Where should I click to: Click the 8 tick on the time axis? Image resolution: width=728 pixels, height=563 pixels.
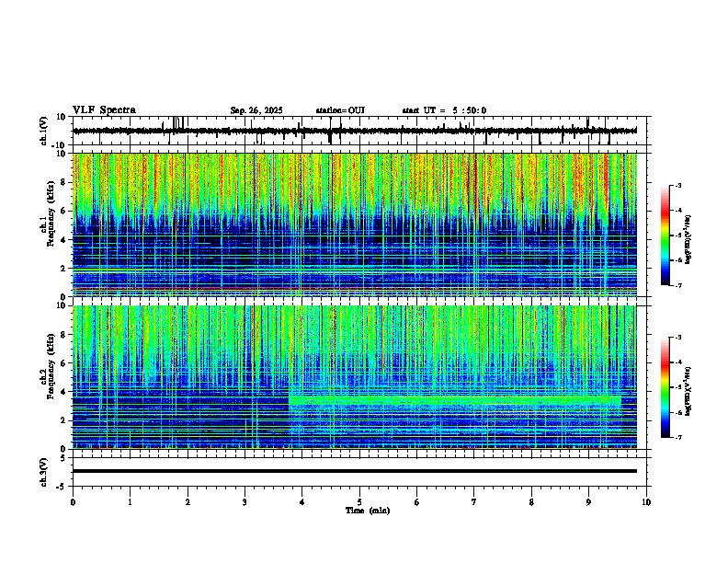pyautogui.click(x=531, y=502)
